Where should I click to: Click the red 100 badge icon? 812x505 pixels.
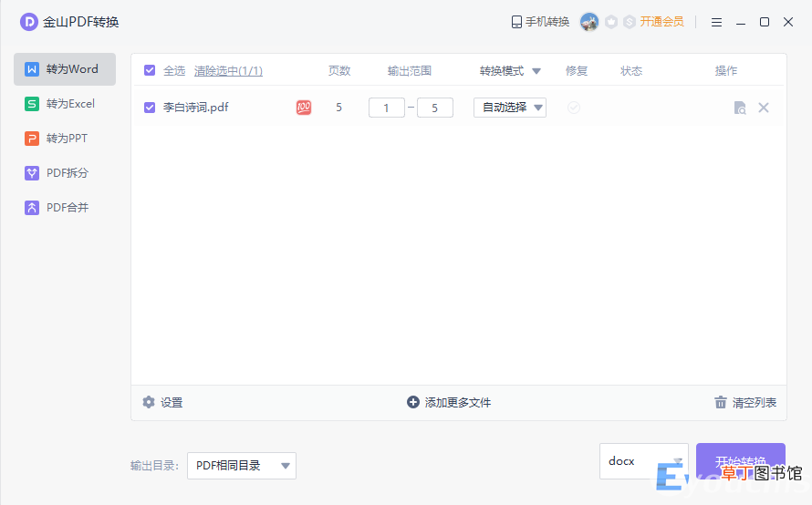304,108
